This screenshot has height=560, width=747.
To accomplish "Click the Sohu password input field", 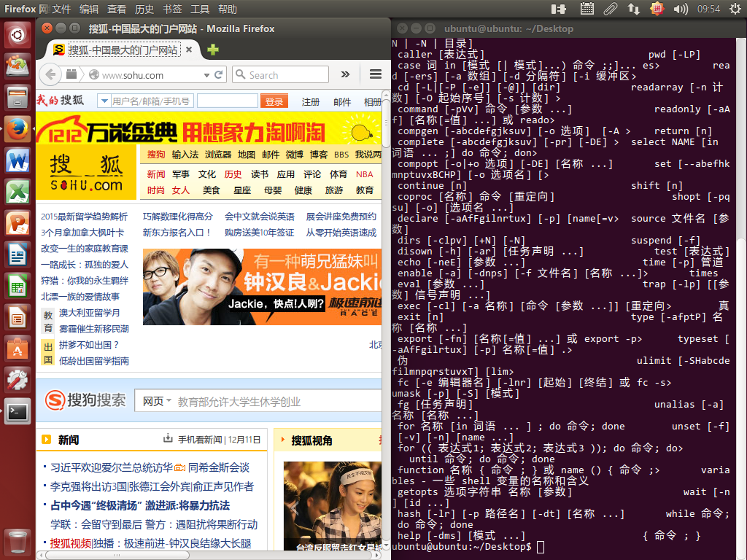I will point(228,101).
